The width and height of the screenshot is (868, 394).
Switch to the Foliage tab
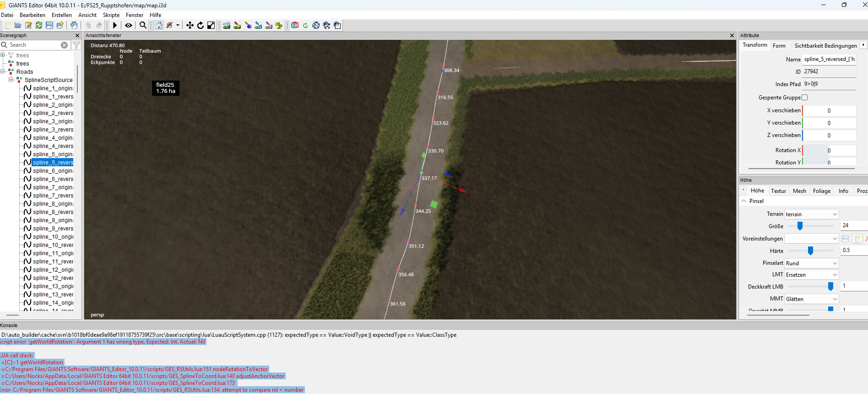point(821,191)
